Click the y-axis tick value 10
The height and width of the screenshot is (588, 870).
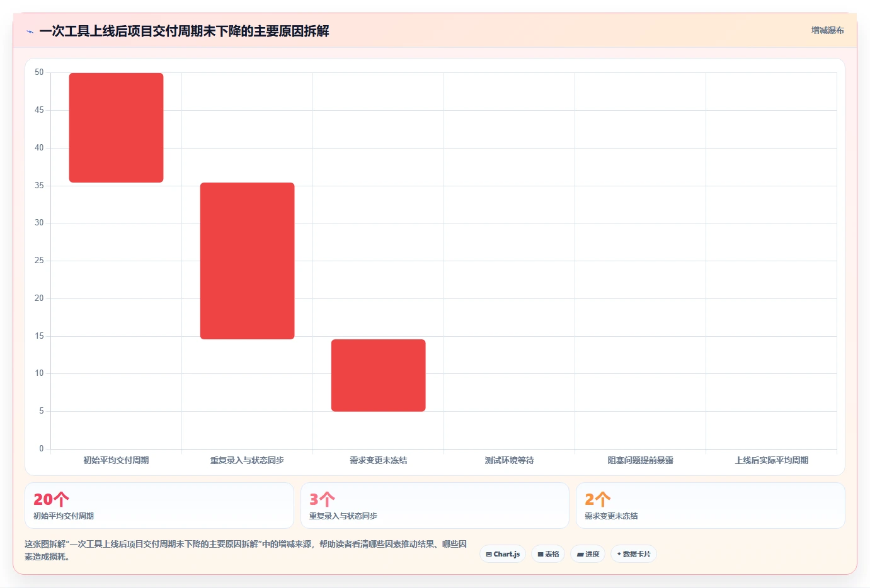(x=39, y=373)
